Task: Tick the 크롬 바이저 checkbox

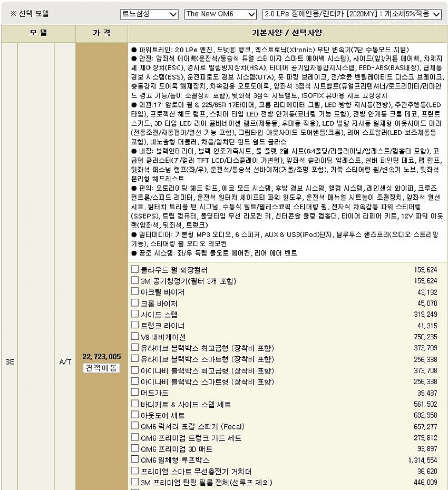Action: coord(134,303)
